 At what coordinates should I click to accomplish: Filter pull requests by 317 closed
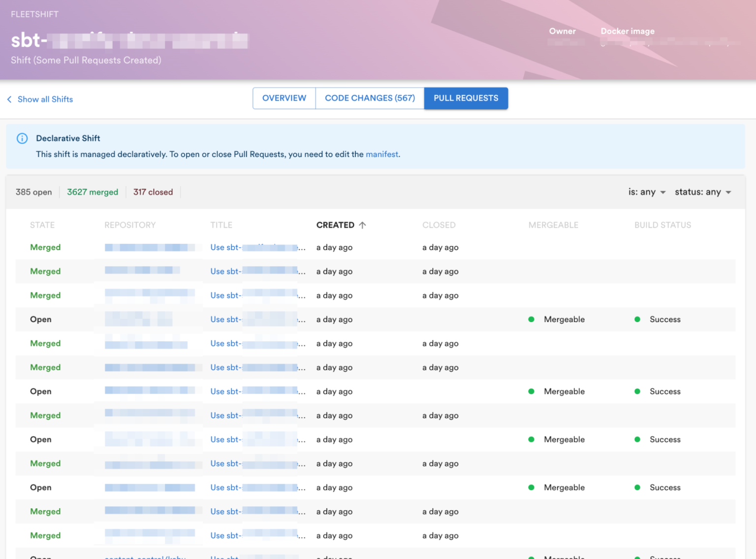pos(153,192)
